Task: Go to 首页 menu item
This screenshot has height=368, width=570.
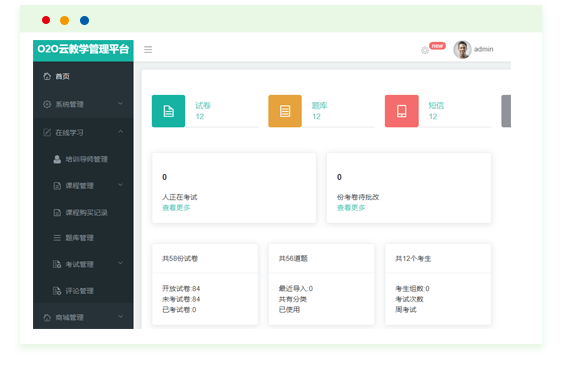Action: pyautogui.click(x=62, y=76)
